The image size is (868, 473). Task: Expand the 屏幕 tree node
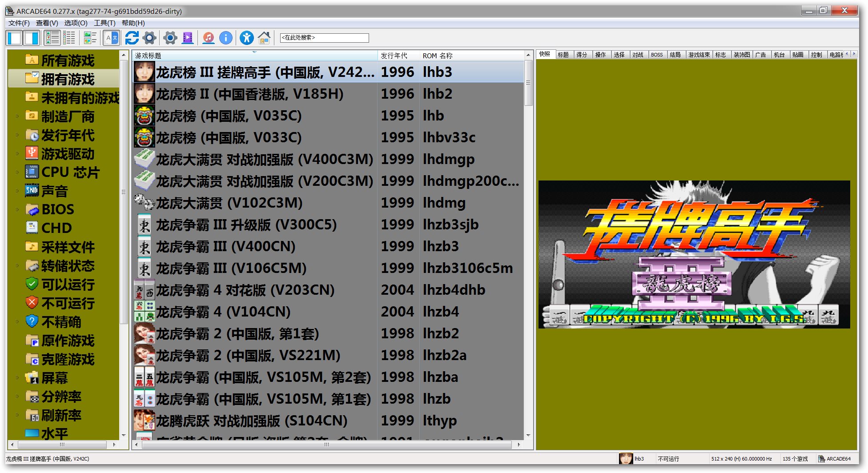pos(17,378)
